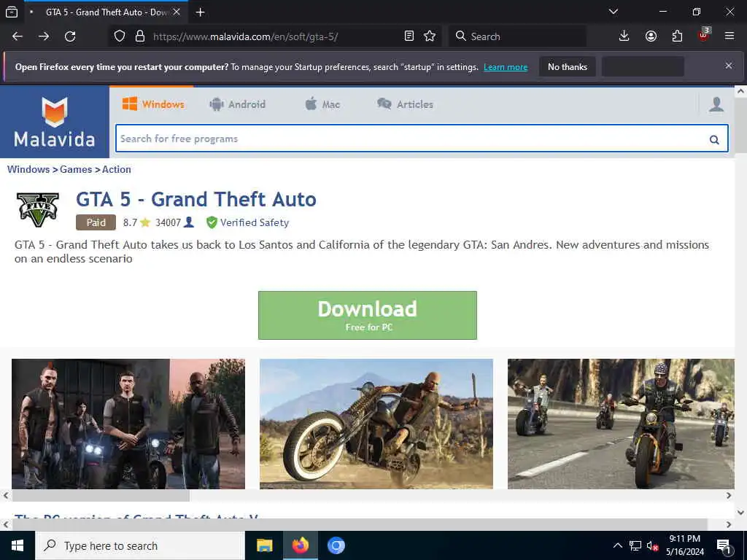Open File Explorer from the taskbar
The height and width of the screenshot is (560, 747).
[x=264, y=545]
